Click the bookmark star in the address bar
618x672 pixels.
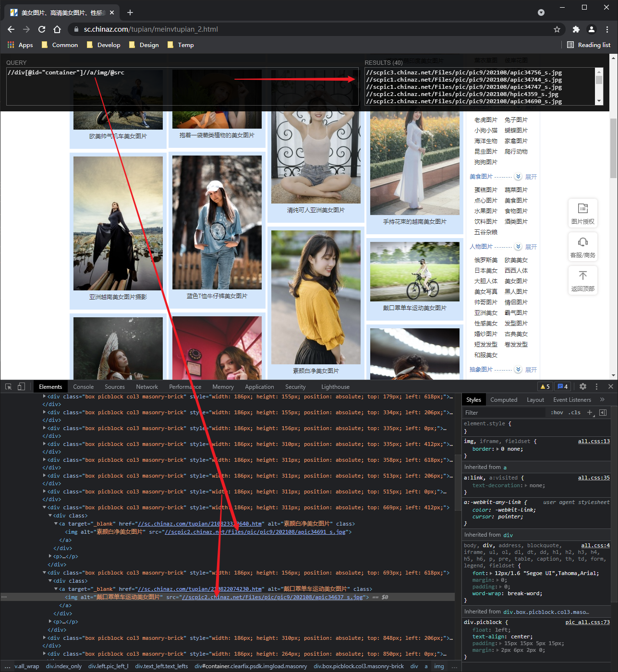tap(557, 29)
